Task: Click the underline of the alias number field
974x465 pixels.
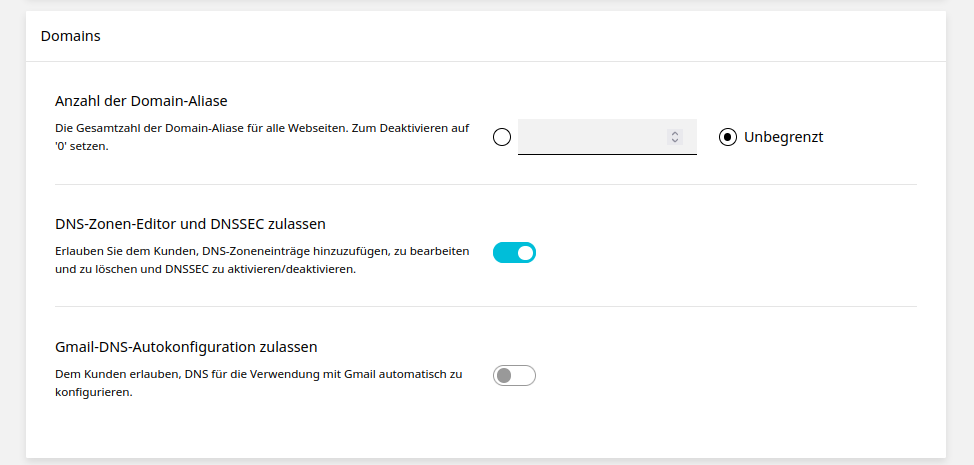Action: coord(607,155)
